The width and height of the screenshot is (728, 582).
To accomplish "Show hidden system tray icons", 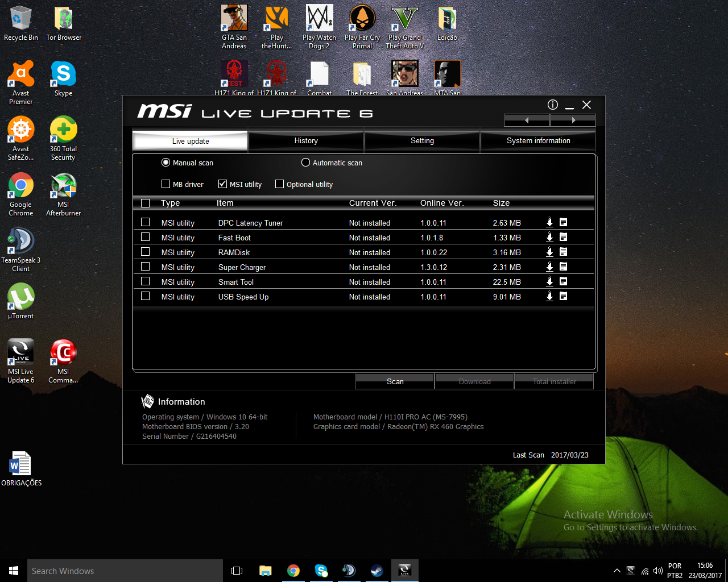I will pos(617,571).
